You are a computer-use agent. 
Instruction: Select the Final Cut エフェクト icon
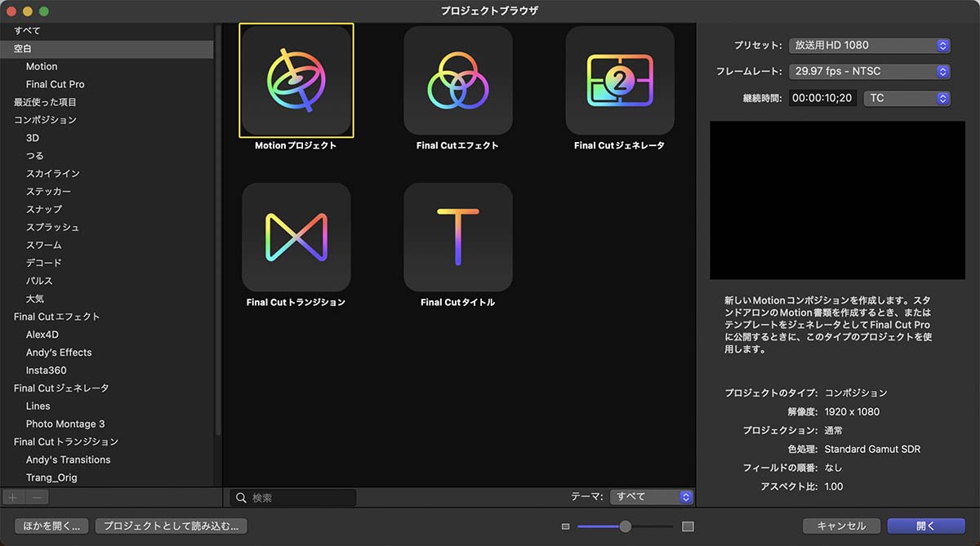(458, 80)
